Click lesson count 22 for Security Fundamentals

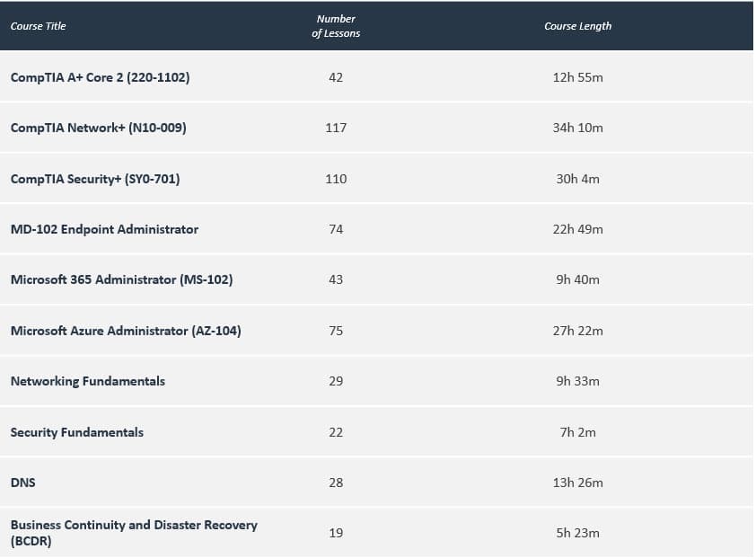pyautogui.click(x=336, y=432)
